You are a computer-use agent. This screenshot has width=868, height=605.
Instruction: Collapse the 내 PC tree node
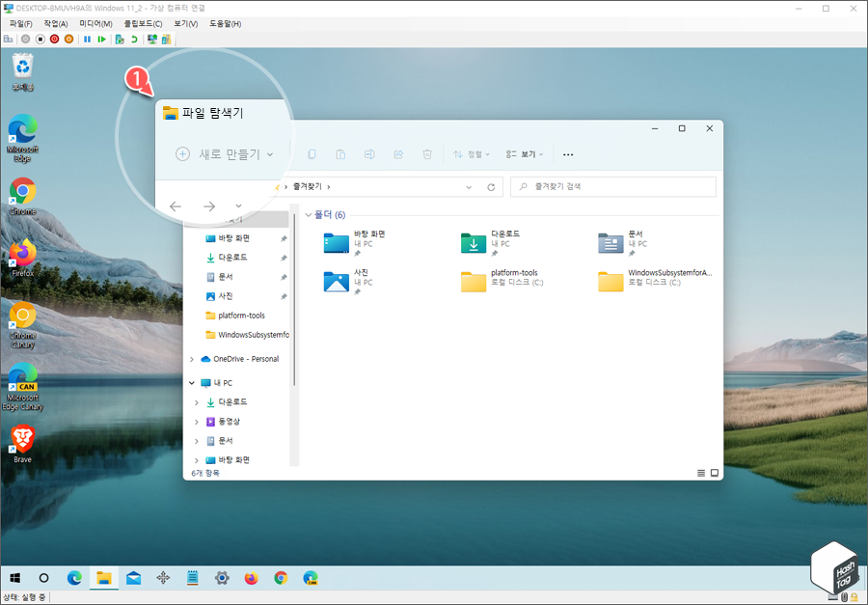(192, 383)
